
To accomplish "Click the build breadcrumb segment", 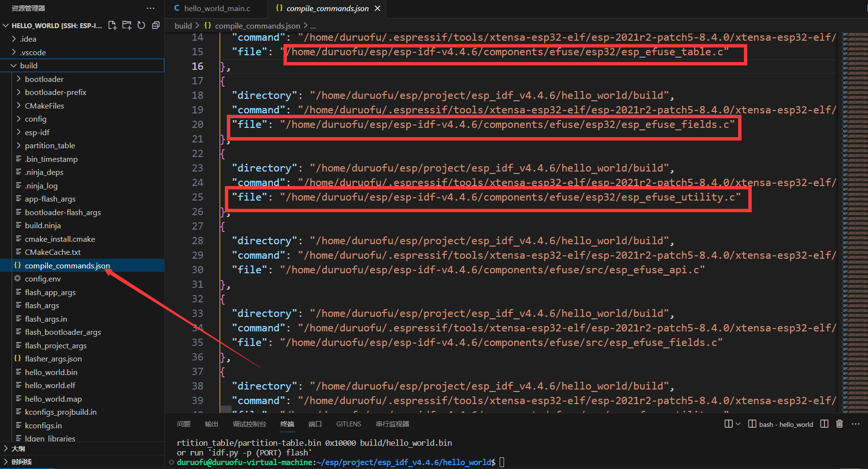I will 183,26.
